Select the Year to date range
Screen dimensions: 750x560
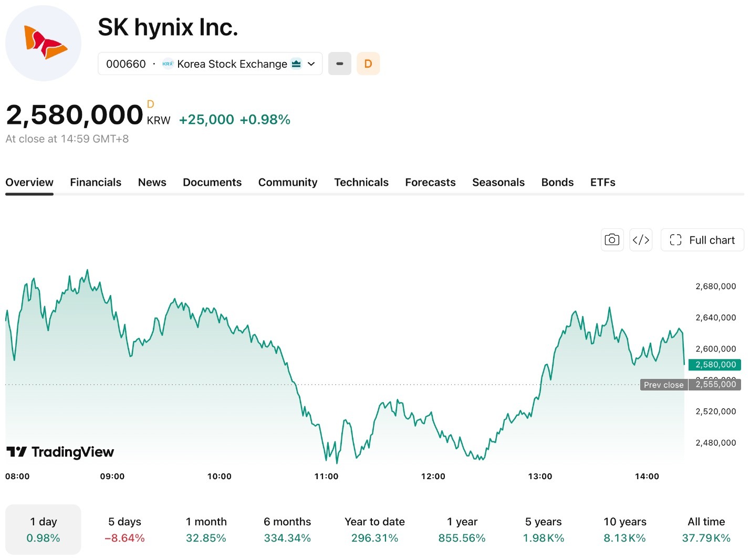(375, 530)
